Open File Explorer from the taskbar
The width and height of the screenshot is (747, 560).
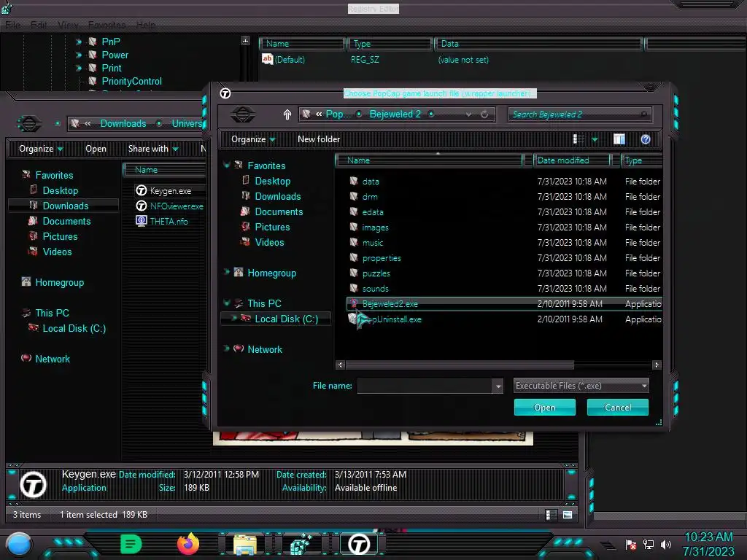245,544
